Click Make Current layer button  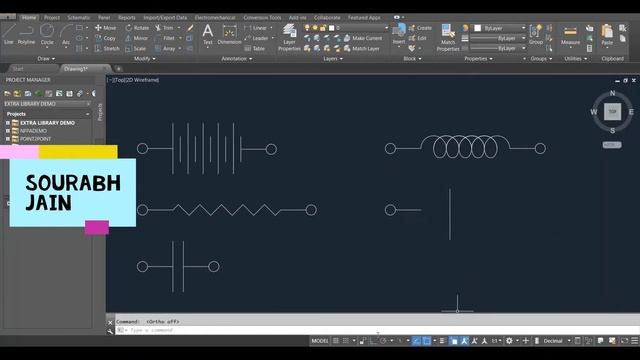(362, 38)
